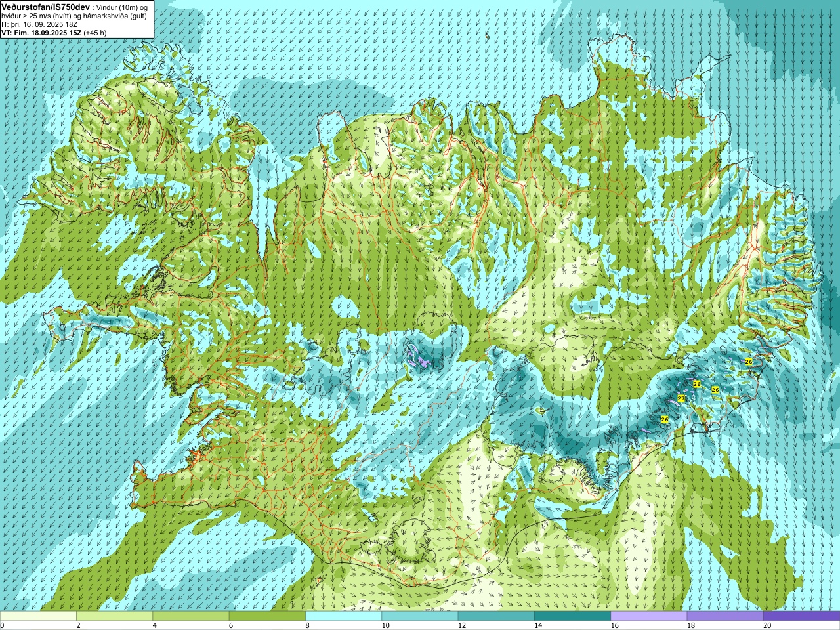Click the legend tick label '16'

click(614, 625)
